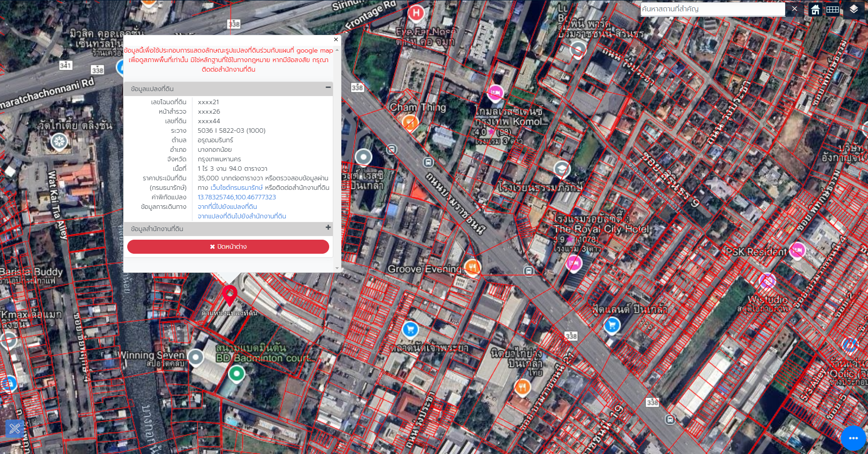The height and width of the screenshot is (454, 868).
Task: Clear the search box with the X
Action: pos(794,9)
